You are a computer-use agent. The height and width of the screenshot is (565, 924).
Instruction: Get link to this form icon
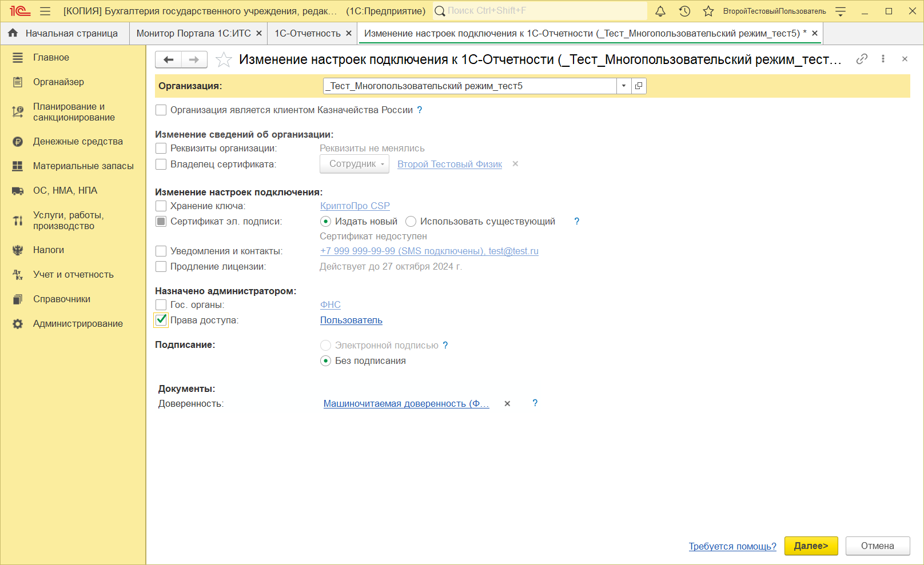click(862, 59)
